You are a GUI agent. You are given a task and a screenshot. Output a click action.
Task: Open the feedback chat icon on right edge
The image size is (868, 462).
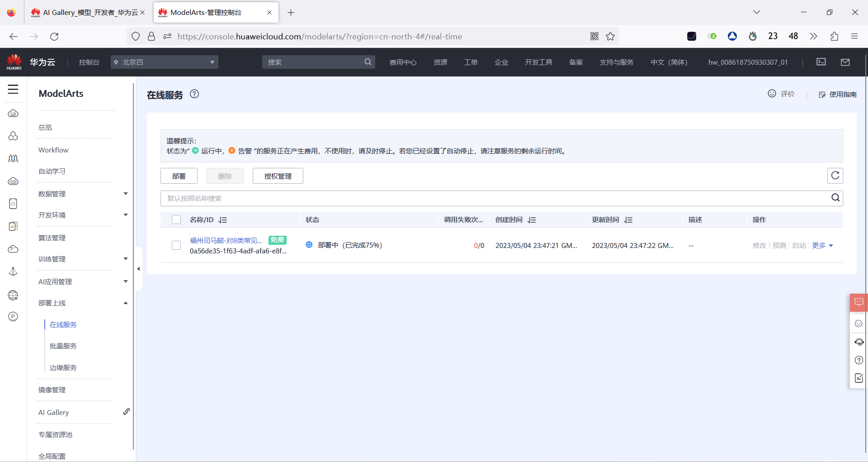click(x=859, y=302)
